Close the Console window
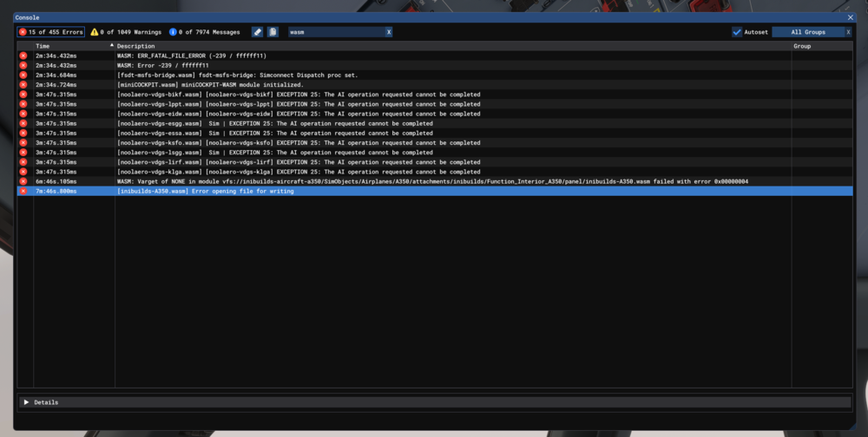This screenshot has height=437, width=868. point(850,17)
